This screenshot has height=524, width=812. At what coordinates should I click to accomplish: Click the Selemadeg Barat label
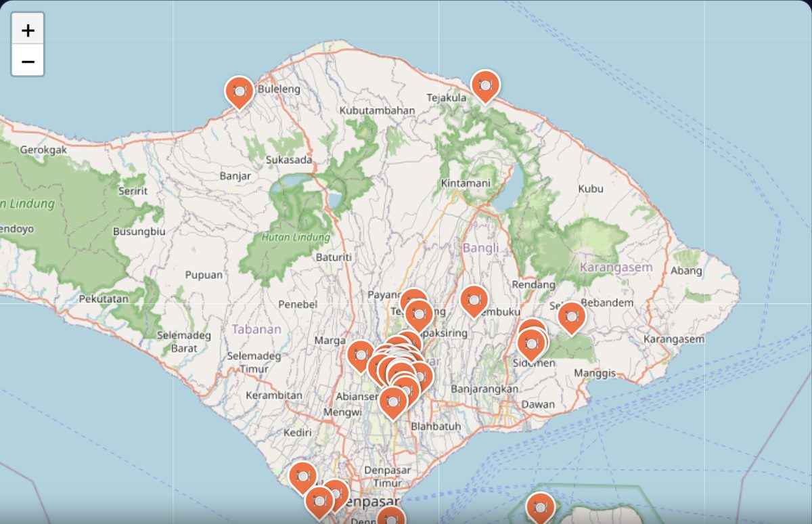[x=184, y=342]
